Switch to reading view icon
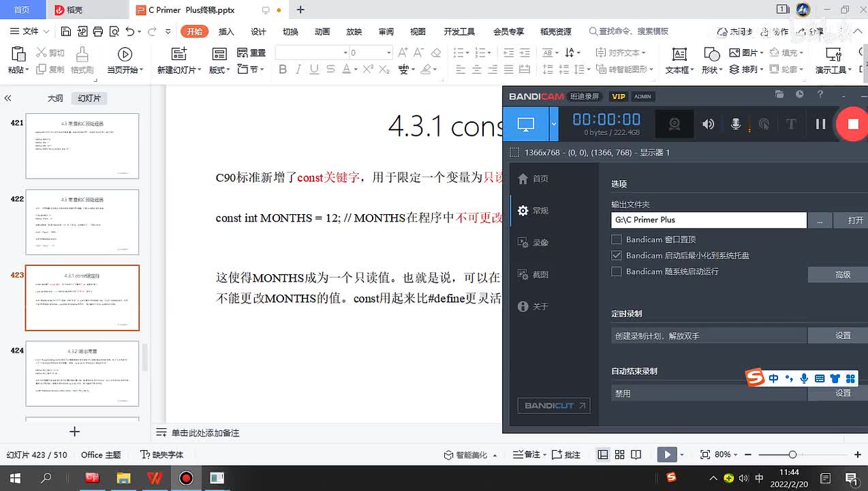This screenshot has width=868, height=491. coord(636,455)
